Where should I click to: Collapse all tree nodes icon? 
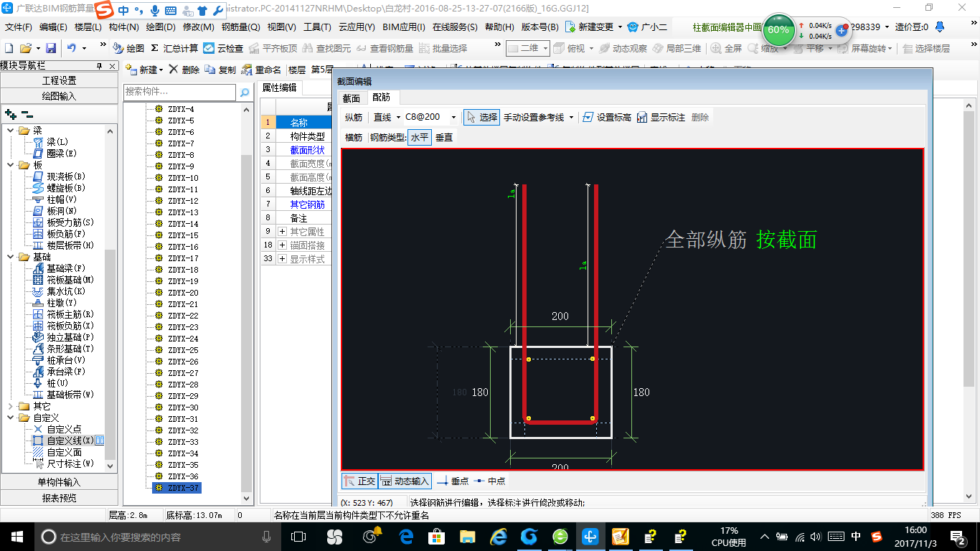point(27,113)
